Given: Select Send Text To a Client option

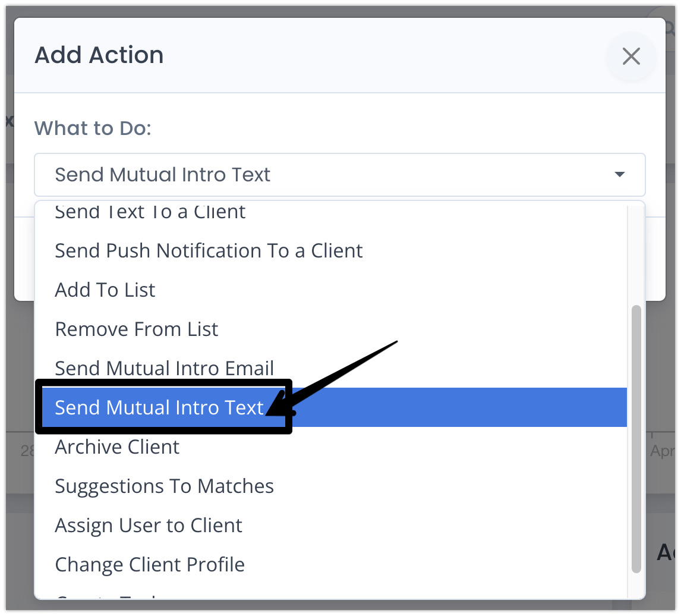Looking at the screenshot, I should (150, 213).
